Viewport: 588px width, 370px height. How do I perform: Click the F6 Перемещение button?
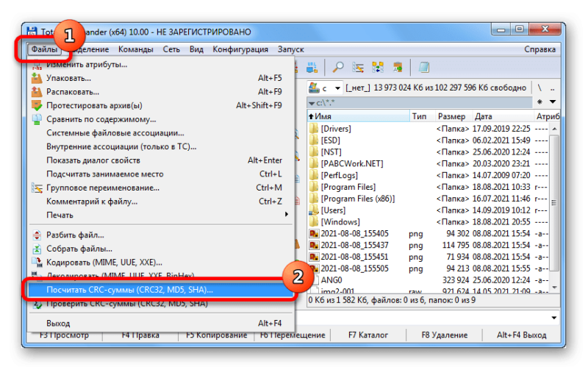(293, 335)
